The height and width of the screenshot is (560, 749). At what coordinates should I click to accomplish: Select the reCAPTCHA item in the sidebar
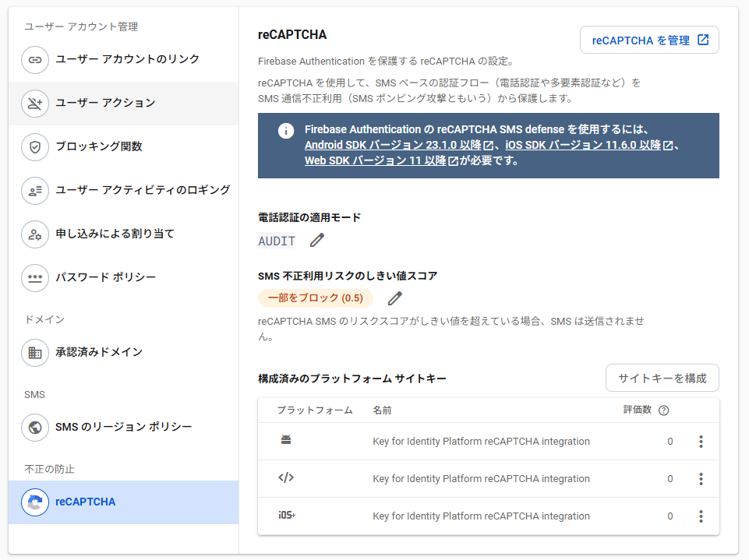pyautogui.click(x=124, y=502)
